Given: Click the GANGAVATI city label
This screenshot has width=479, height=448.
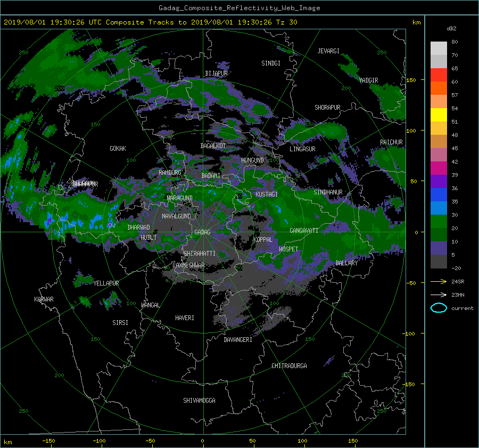Looking at the screenshot, I should click(x=304, y=231).
